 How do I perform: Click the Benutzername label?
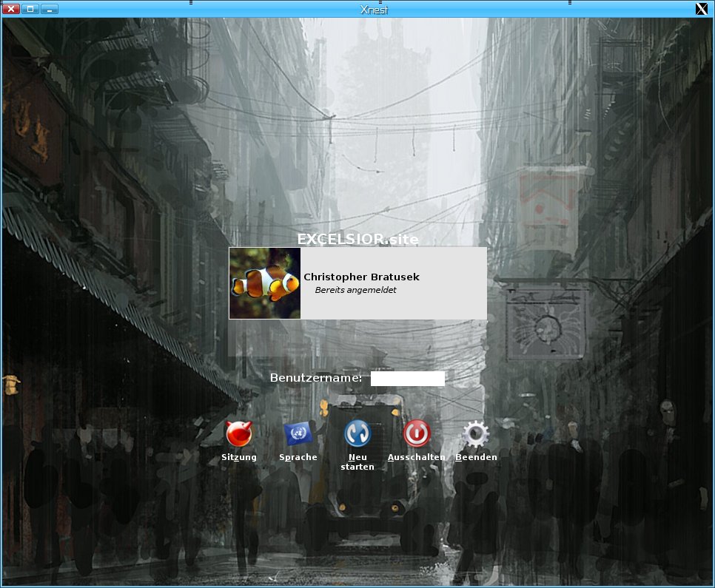(316, 378)
